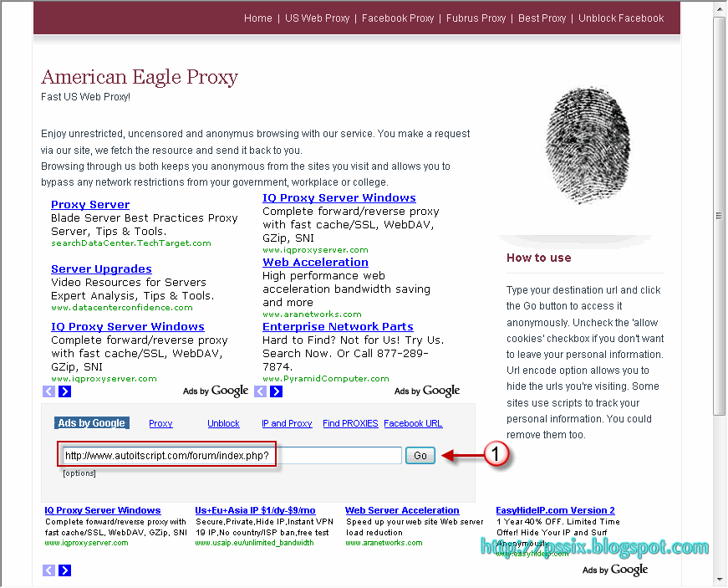728x588 pixels.
Task: Go to Facebook Proxy nav link
Action: [398, 18]
